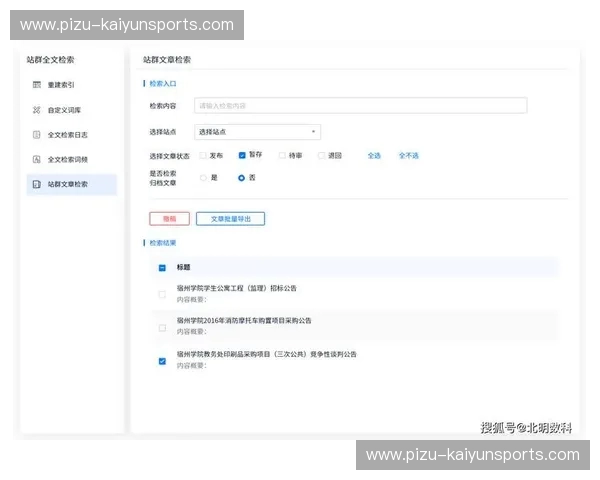The width and height of the screenshot is (600, 480).
Task: Open article 学生公寓工程（监理）招标公告
Action: pyautogui.click(x=236, y=288)
